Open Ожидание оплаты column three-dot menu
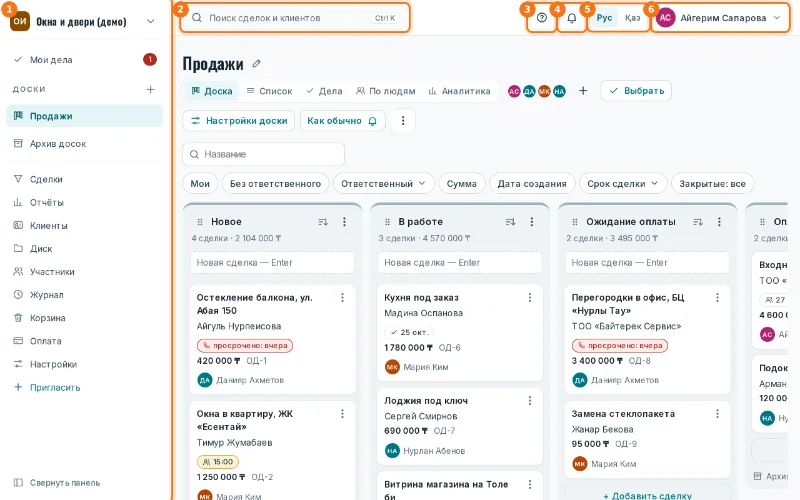The width and height of the screenshot is (800, 500). (719, 221)
